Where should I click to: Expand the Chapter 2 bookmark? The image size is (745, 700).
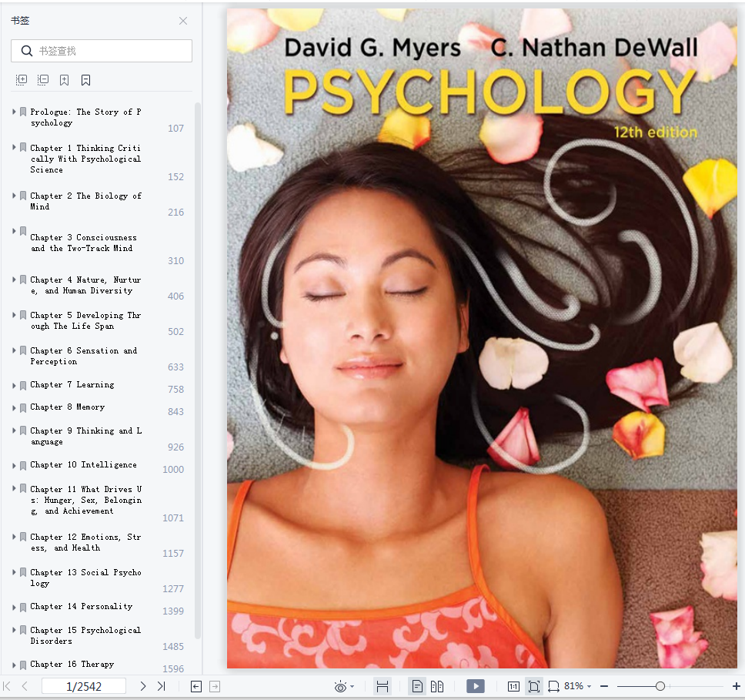coord(14,196)
